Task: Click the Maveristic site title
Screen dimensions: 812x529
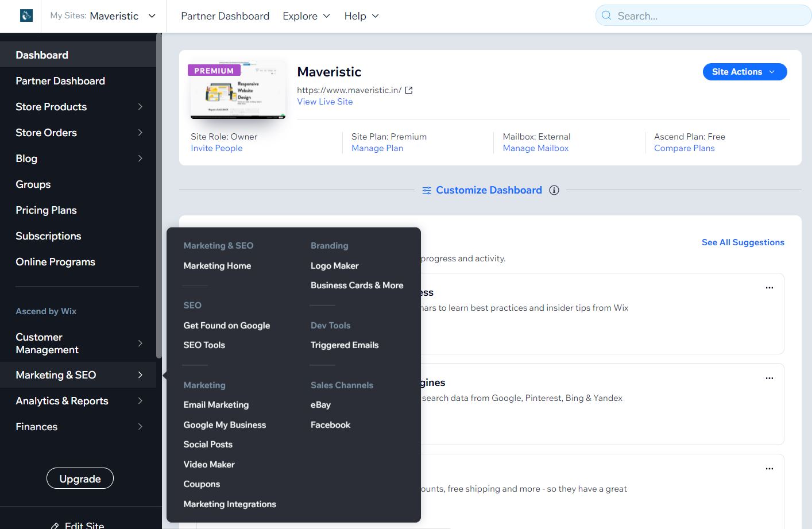Action: click(329, 72)
